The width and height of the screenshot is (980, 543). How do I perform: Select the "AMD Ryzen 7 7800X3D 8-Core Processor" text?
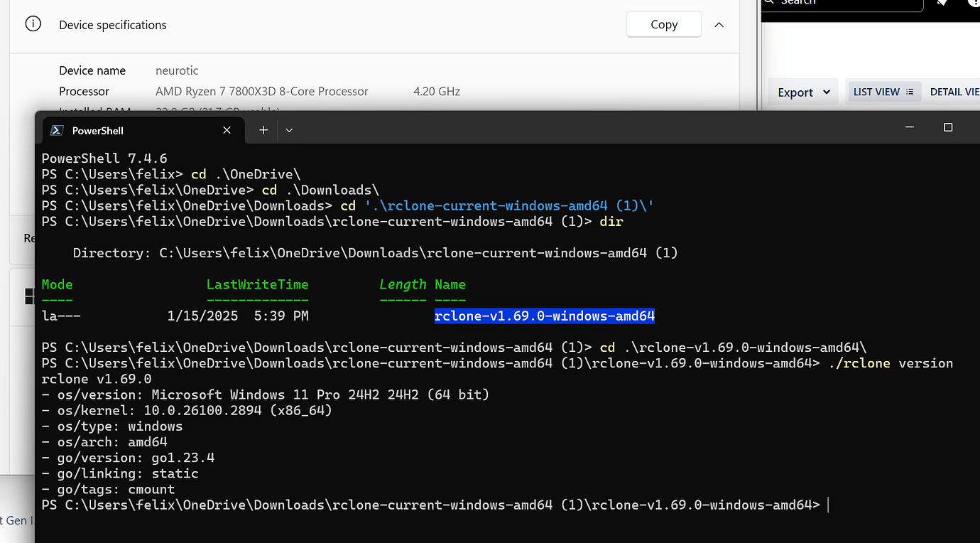coord(262,91)
